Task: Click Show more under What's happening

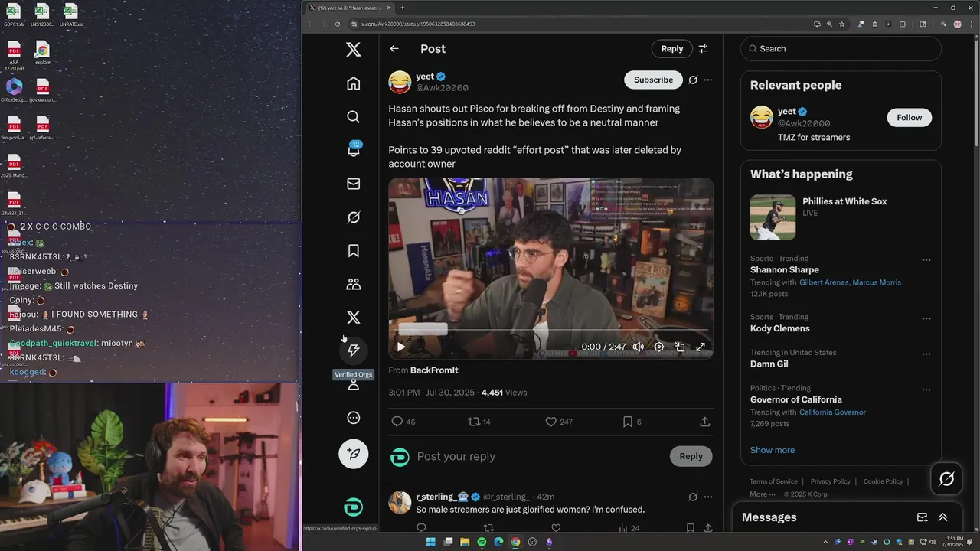Action: coord(773,450)
